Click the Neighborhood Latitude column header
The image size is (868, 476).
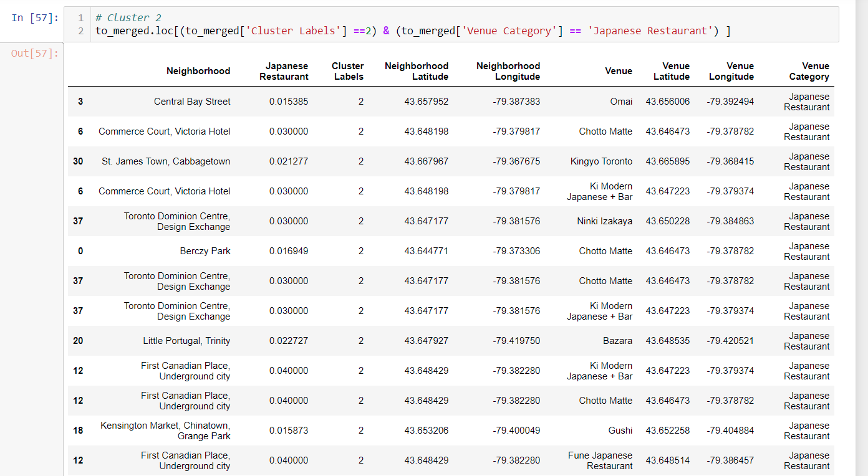pyautogui.click(x=417, y=71)
